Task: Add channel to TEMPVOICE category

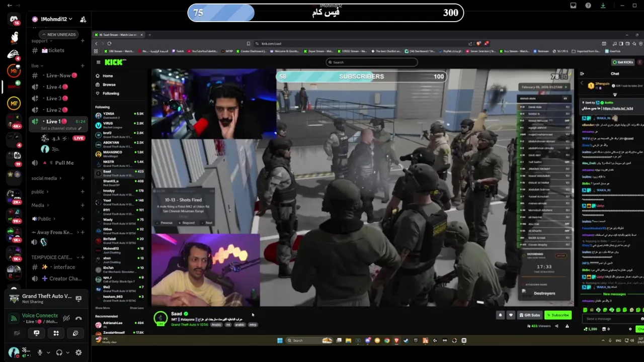Action: coord(83,257)
